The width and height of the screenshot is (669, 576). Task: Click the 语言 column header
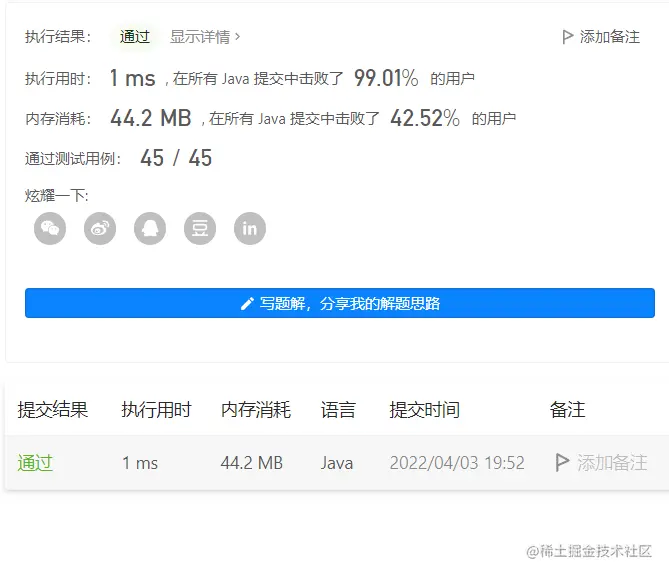click(338, 410)
